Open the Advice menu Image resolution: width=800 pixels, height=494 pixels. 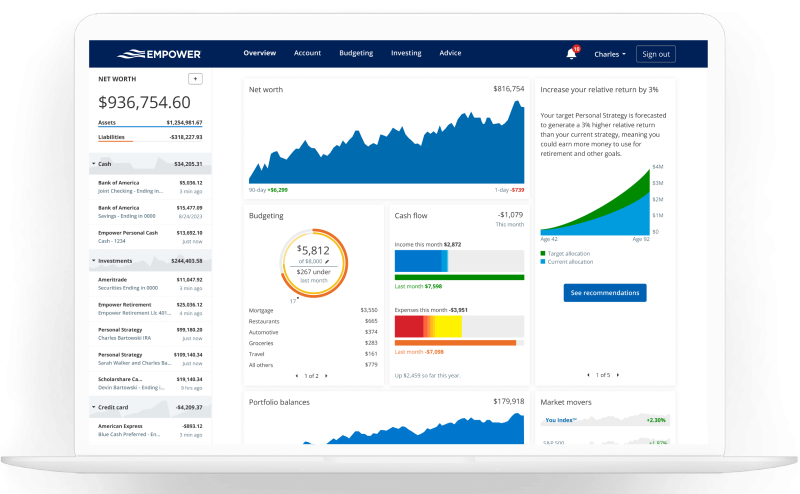coord(450,53)
